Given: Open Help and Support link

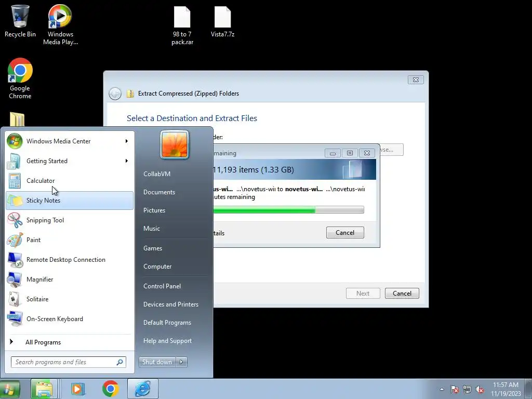Looking at the screenshot, I should click(167, 341).
